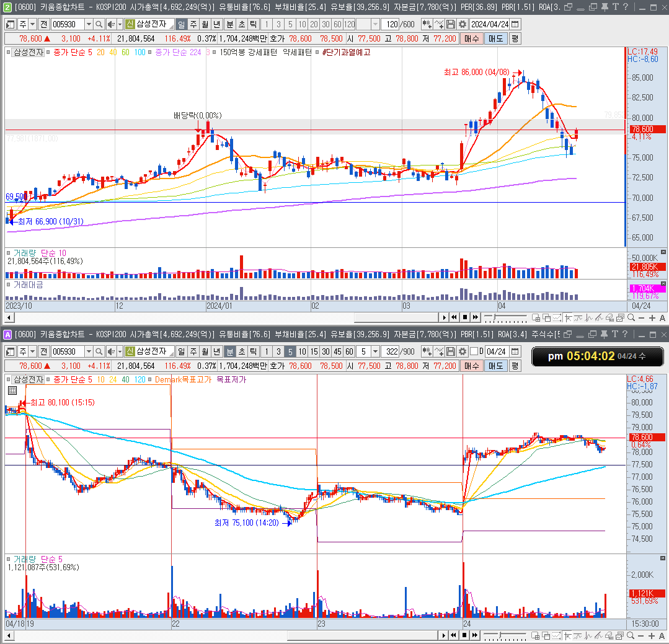Switch top chart to yearly 년 period
This screenshot has width=669, height=644.
217,24
